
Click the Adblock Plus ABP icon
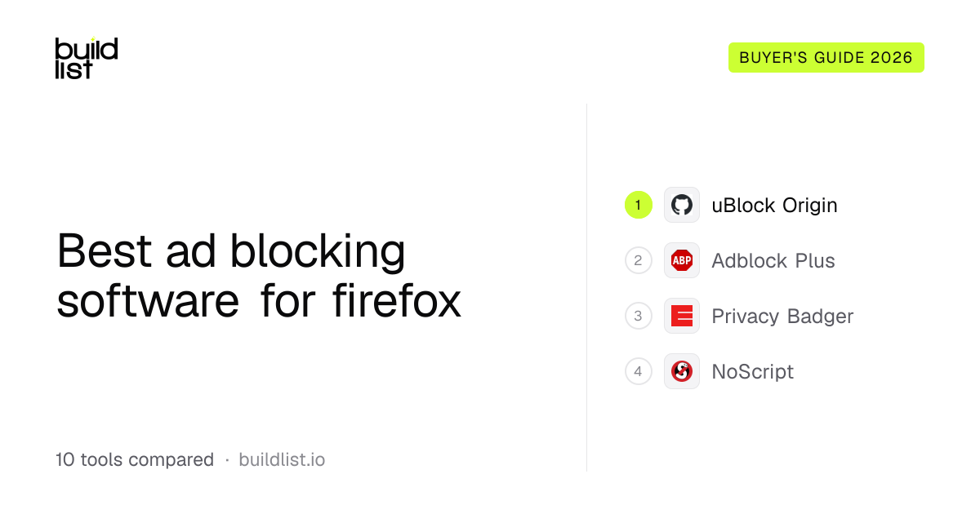pyautogui.click(x=682, y=260)
